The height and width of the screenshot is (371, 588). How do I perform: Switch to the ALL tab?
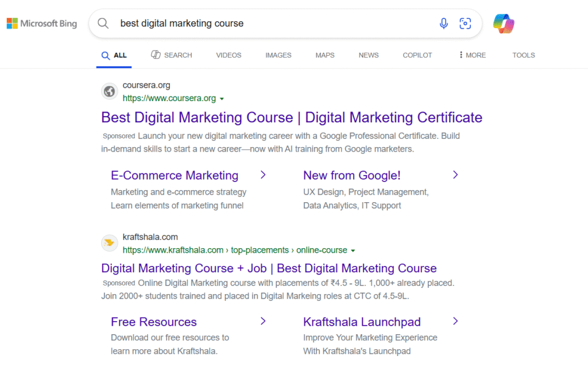(114, 55)
